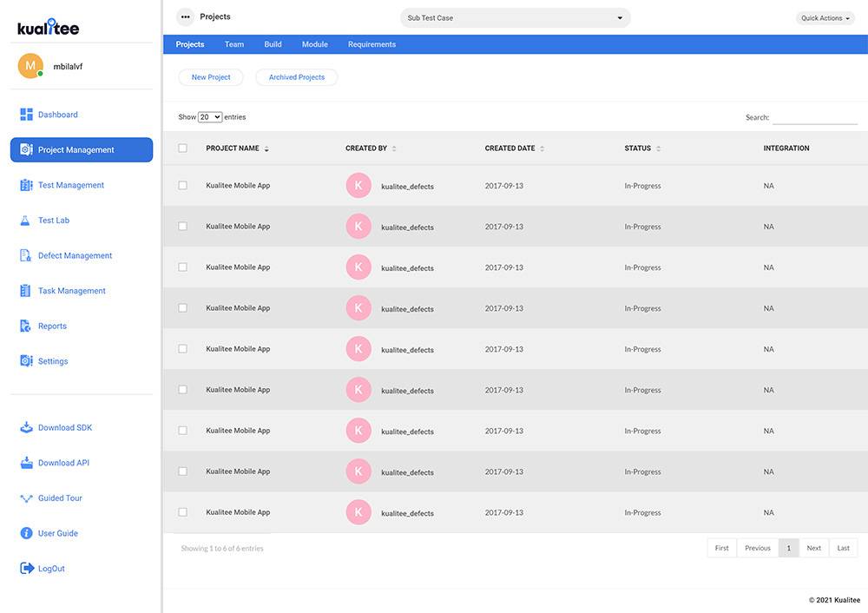Image resolution: width=868 pixels, height=613 pixels.
Task: Check the select-all header checkbox
Action: pos(182,148)
